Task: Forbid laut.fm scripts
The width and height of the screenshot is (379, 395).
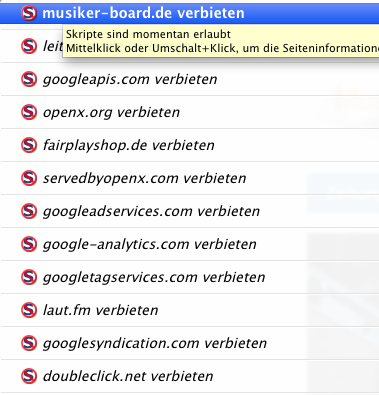Action: [x=189, y=310]
